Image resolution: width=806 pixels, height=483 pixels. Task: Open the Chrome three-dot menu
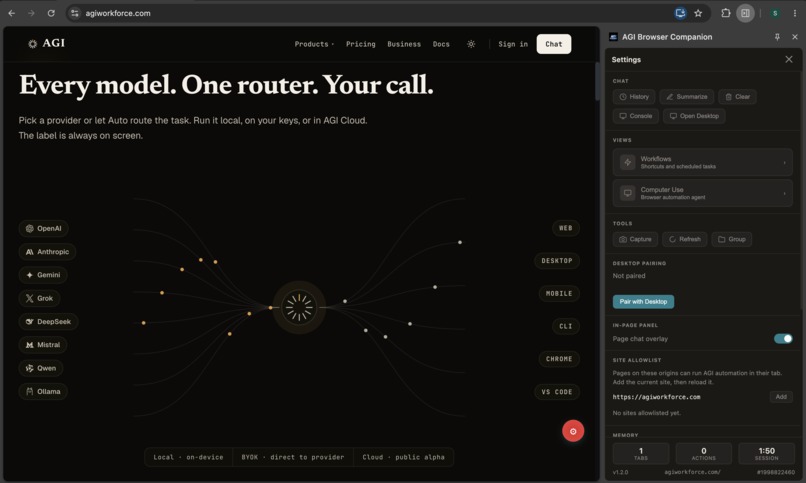pyautogui.click(x=795, y=13)
